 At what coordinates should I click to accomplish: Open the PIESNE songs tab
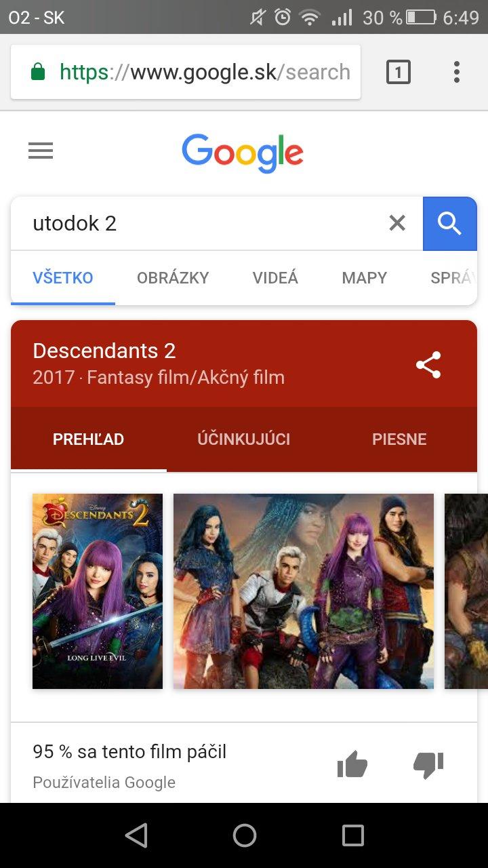point(399,439)
